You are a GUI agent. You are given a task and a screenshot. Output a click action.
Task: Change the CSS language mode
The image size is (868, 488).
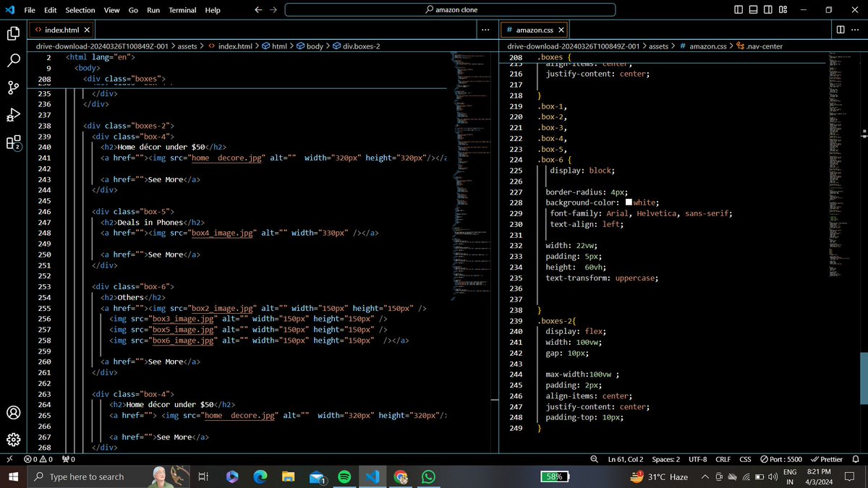click(745, 459)
